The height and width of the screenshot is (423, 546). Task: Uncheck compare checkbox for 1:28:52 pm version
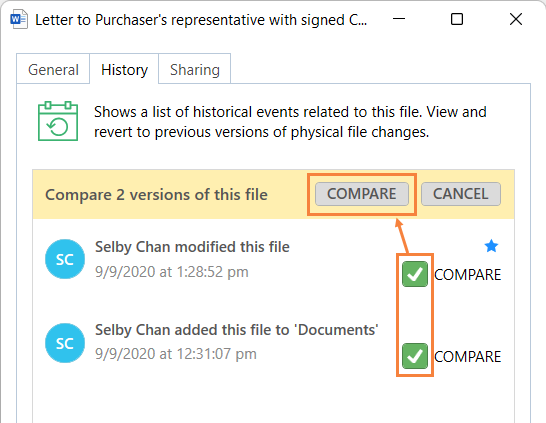coord(415,274)
